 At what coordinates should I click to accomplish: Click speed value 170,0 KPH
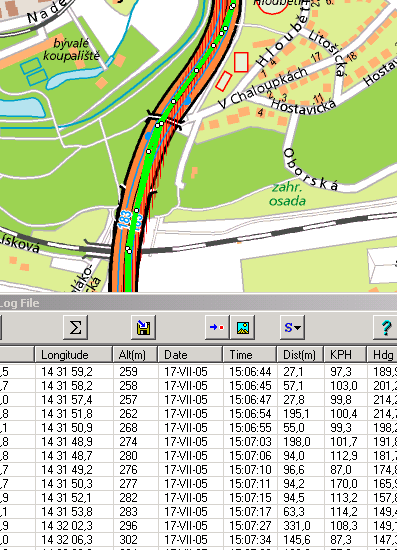click(344, 484)
